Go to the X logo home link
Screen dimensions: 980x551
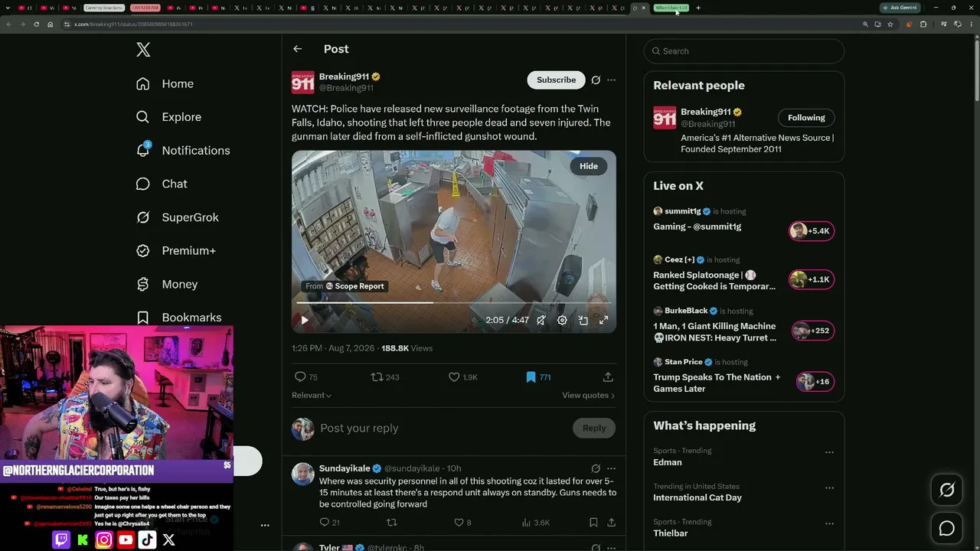(143, 50)
